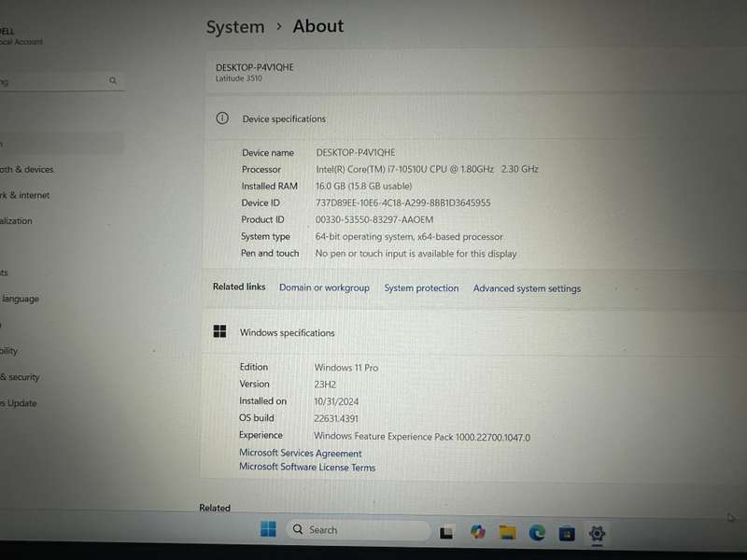Select Personalization in sidebar
The height and width of the screenshot is (560, 747).
(x=16, y=221)
